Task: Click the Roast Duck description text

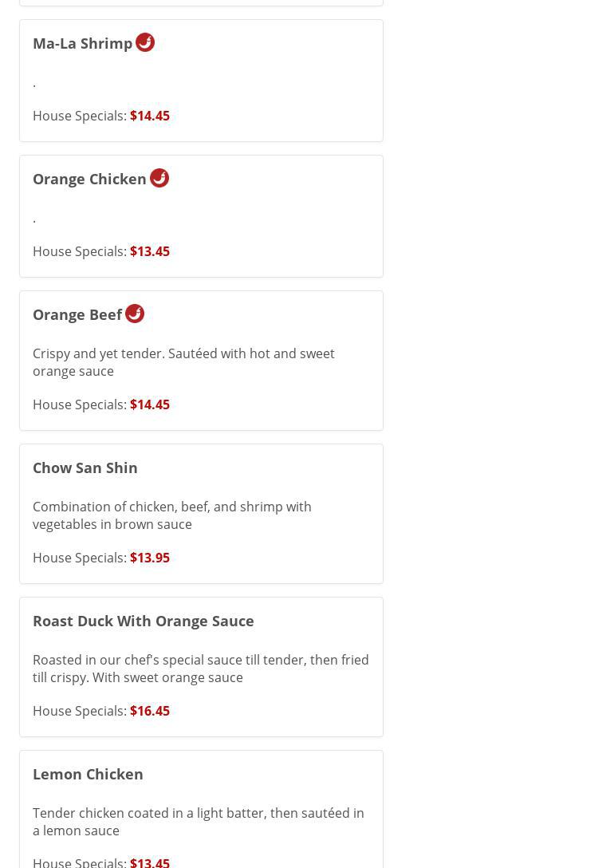Action: pyautogui.click(x=201, y=669)
